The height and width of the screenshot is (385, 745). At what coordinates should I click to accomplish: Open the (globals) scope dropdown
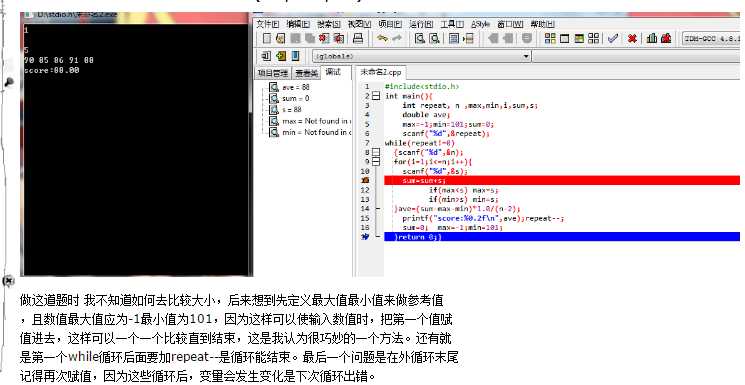[525, 56]
